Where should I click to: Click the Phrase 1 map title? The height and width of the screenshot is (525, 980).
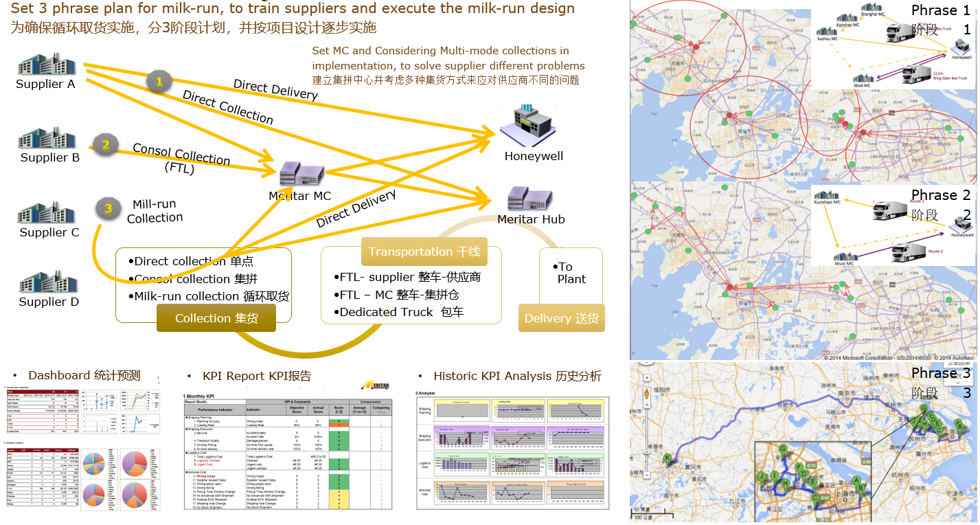point(941,20)
